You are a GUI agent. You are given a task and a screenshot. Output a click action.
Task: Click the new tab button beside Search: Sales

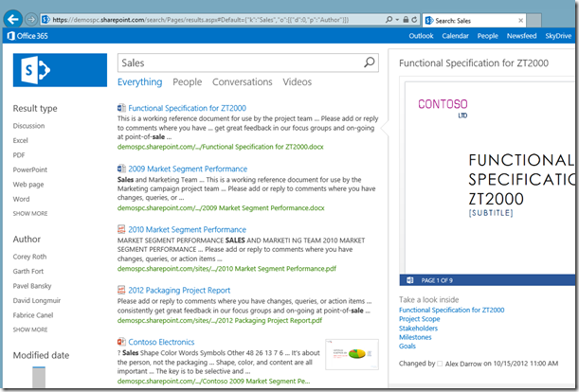tap(534, 21)
